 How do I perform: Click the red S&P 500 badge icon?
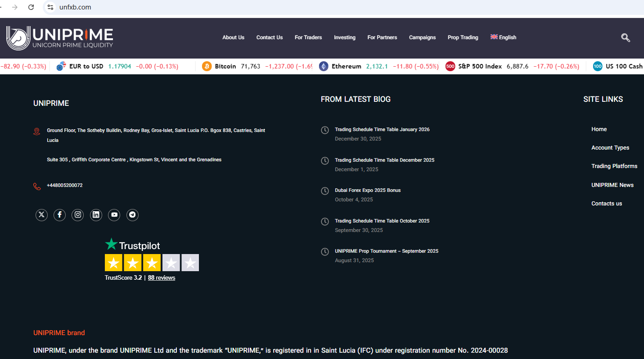450,67
